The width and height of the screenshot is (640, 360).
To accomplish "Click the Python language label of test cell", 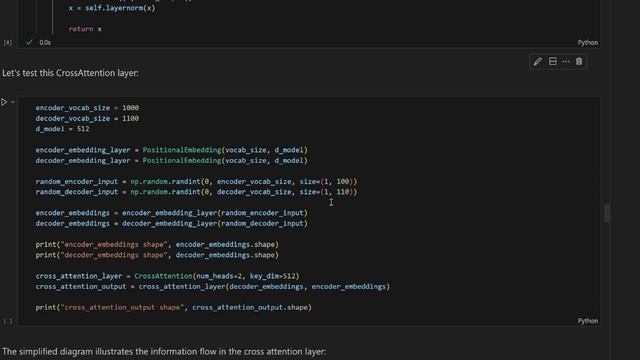I will tap(587, 321).
